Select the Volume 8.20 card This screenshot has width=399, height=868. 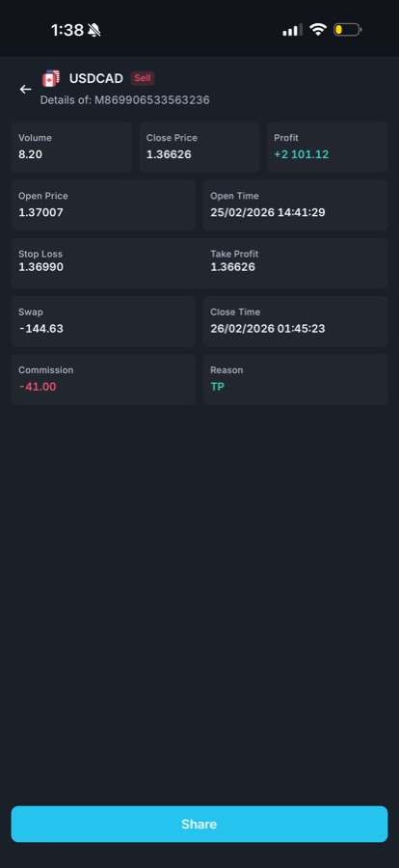coord(71,148)
